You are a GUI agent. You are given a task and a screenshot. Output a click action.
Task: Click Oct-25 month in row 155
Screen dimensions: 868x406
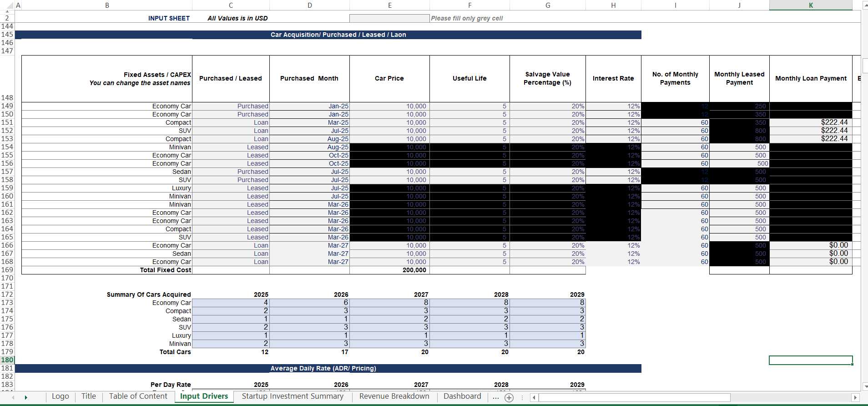coord(309,155)
